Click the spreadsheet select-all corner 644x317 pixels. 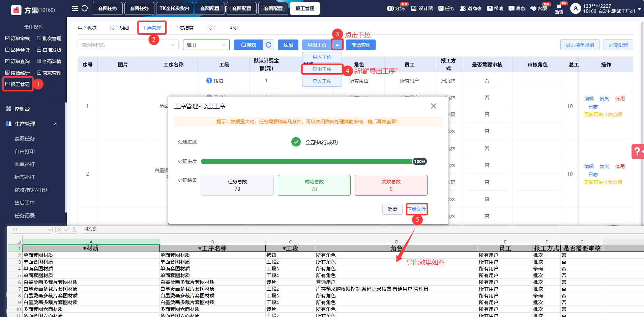coord(19,242)
